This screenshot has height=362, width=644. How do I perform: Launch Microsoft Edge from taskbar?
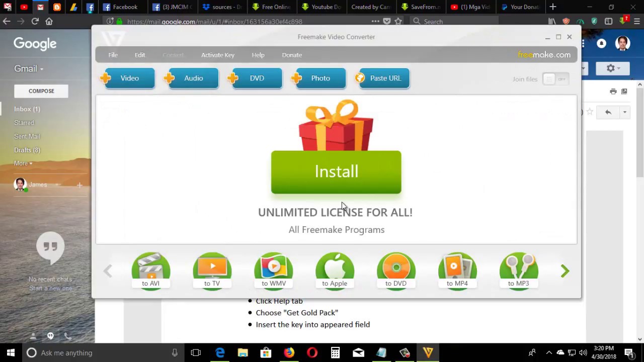tap(220, 352)
